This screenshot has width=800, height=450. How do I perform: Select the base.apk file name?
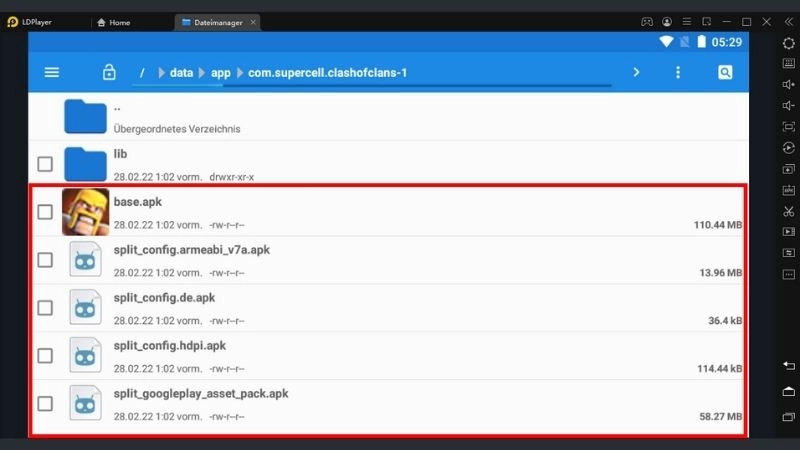[x=137, y=202]
